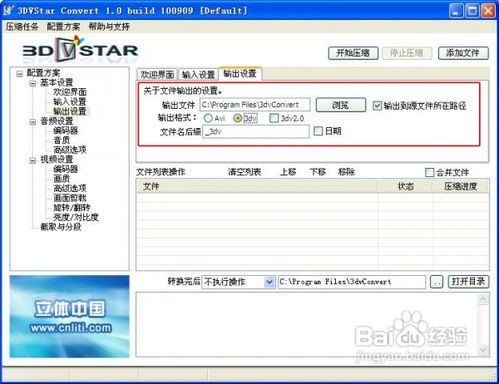
Task: Open the 配置方案 menu
Action: [x=63, y=26]
